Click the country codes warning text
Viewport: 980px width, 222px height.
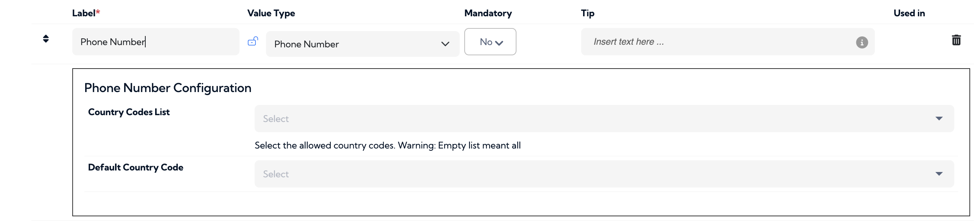coord(387,145)
